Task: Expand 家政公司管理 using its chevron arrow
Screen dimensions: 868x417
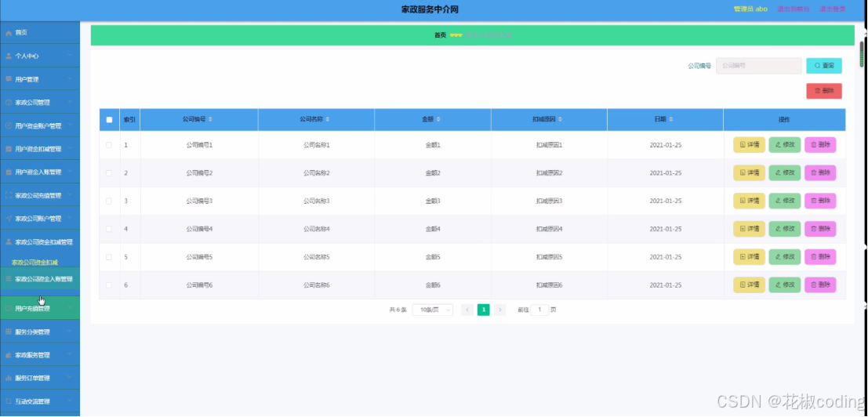Action: coord(70,102)
